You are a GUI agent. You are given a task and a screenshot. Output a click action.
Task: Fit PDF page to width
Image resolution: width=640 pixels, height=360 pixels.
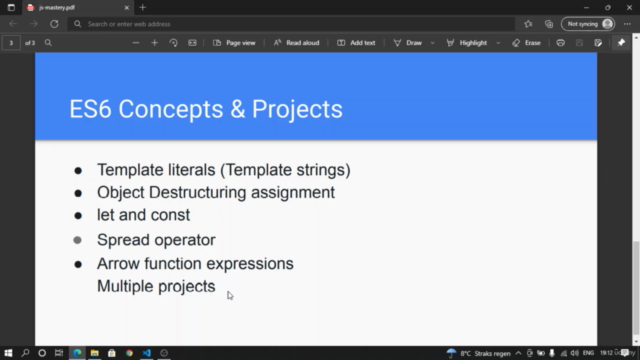(x=192, y=43)
